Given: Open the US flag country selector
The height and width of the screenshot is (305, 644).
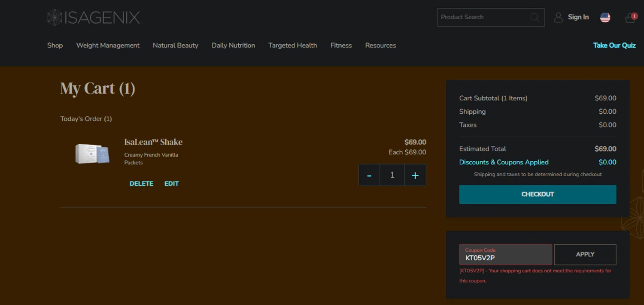Looking at the screenshot, I should 605,18.
